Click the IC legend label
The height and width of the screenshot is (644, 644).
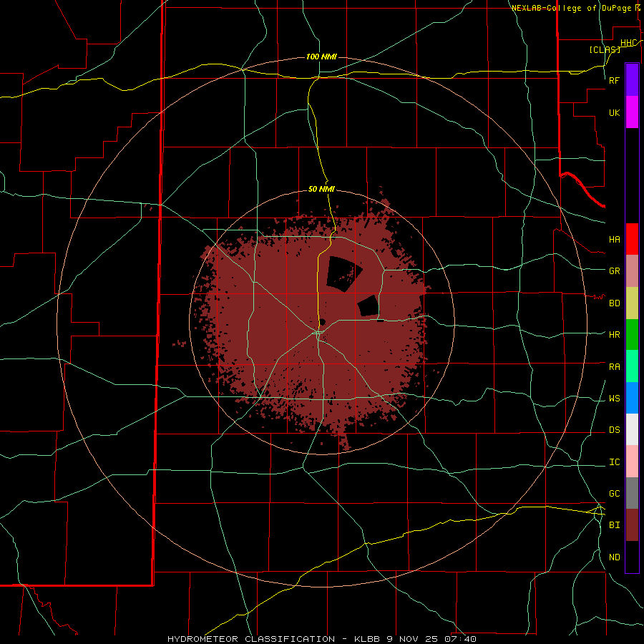pos(615,462)
